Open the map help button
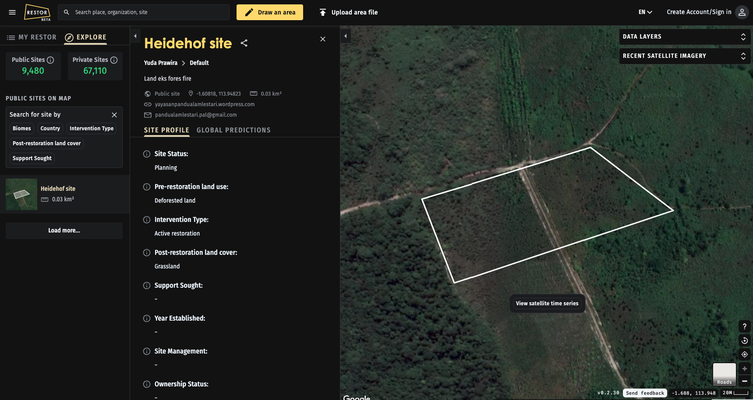 [x=744, y=326]
